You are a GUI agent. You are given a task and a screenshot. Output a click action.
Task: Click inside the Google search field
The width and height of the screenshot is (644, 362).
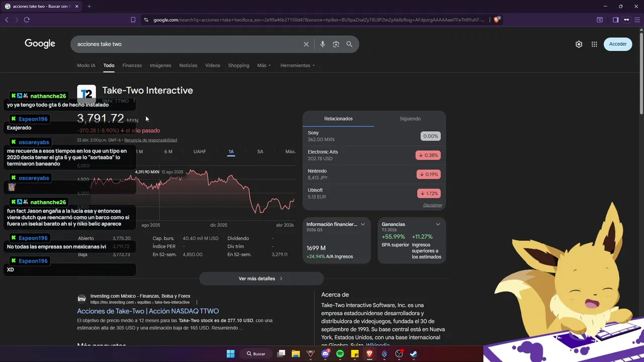click(x=186, y=44)
